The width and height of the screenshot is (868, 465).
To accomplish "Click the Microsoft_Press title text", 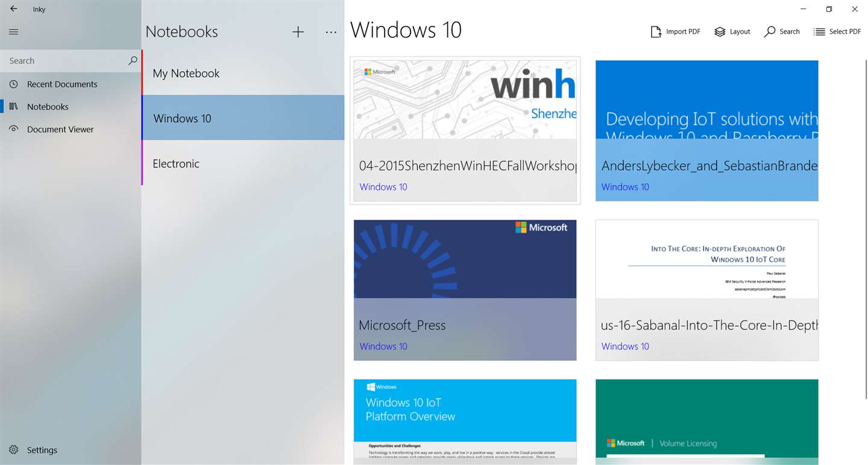I will [402, 325].
